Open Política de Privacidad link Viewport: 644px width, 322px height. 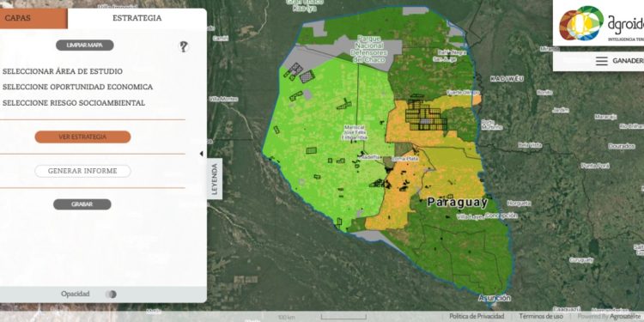point(477,316)
